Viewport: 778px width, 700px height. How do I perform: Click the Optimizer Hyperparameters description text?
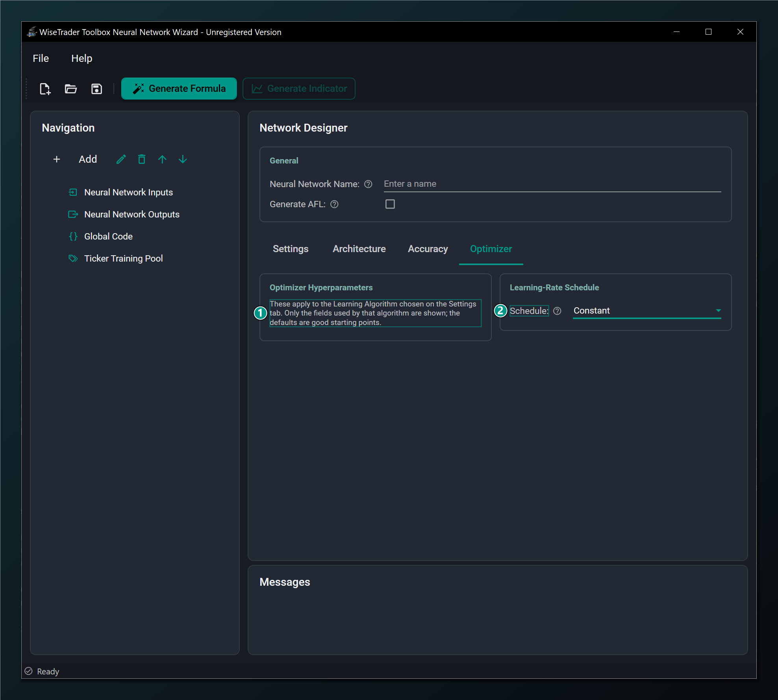pos(375,313)
